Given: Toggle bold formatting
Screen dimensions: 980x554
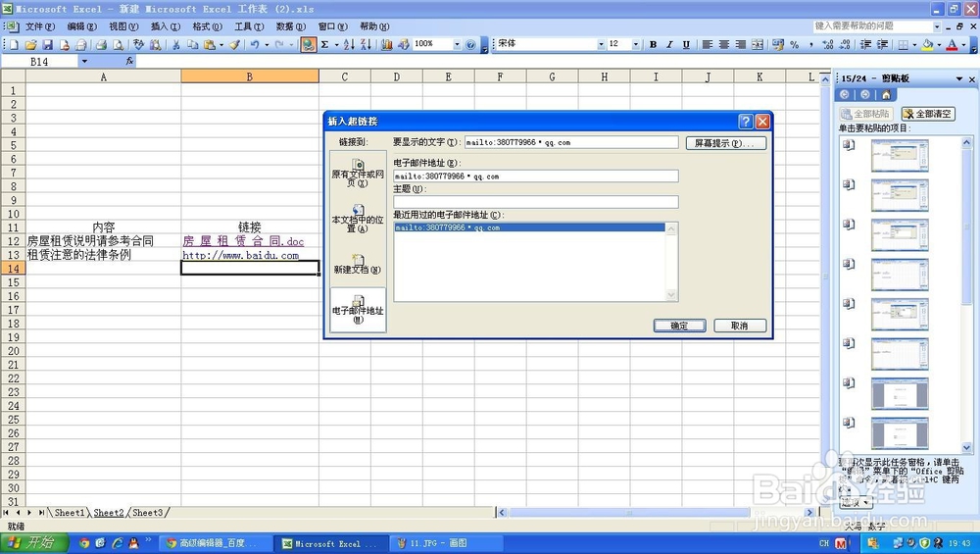Looking at the screenshot, I should click(x=653, y=44).
